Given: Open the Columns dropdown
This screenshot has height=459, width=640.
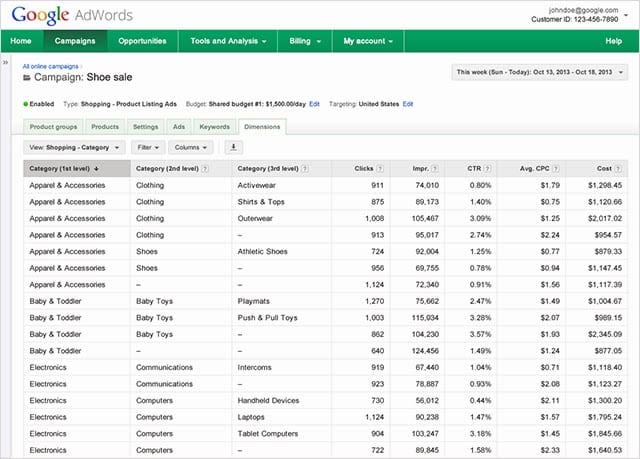Looking at the screenshot, I should coord(191,147).
